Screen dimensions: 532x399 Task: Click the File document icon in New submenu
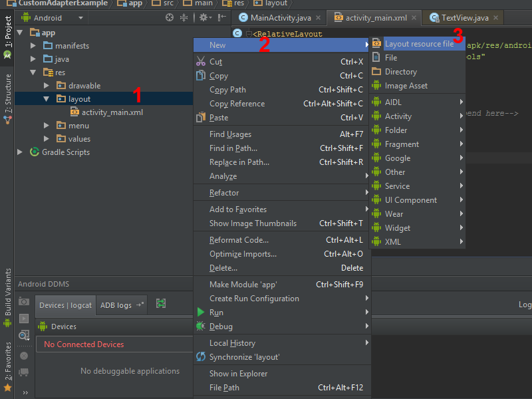(x=376, y=57)
